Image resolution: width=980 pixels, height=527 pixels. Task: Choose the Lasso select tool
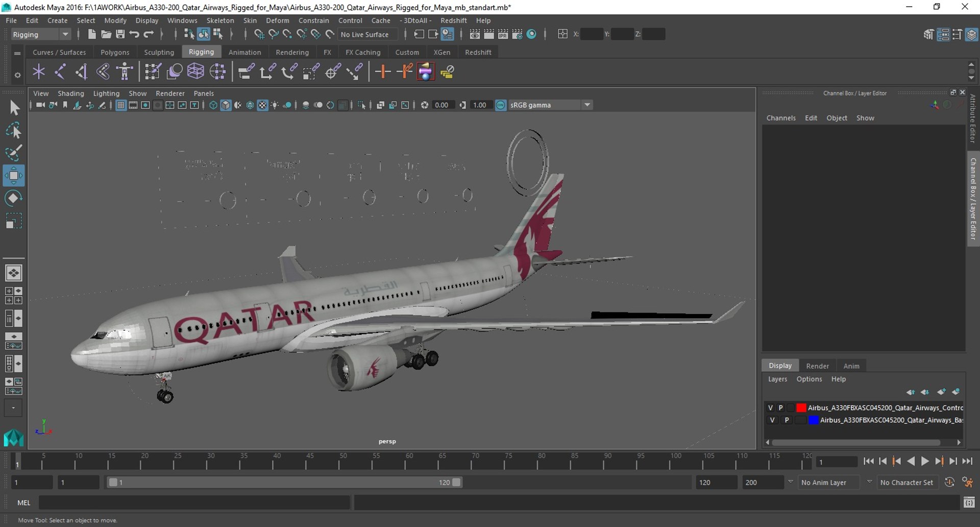pos(14,130)
